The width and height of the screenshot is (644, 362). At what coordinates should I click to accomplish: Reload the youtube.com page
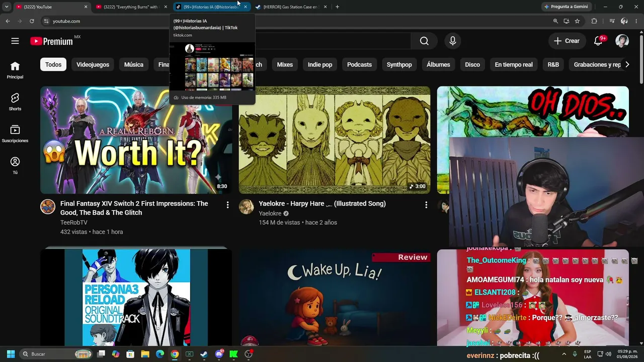coord(32,21)
